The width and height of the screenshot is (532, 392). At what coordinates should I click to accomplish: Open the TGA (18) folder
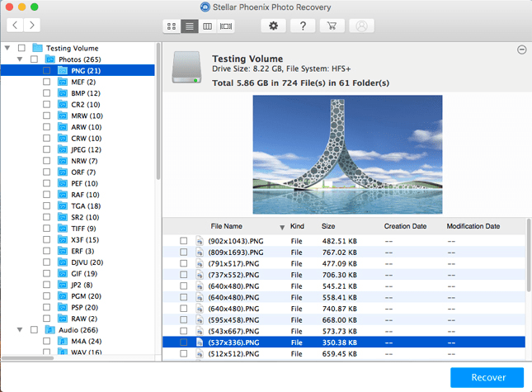86,206
